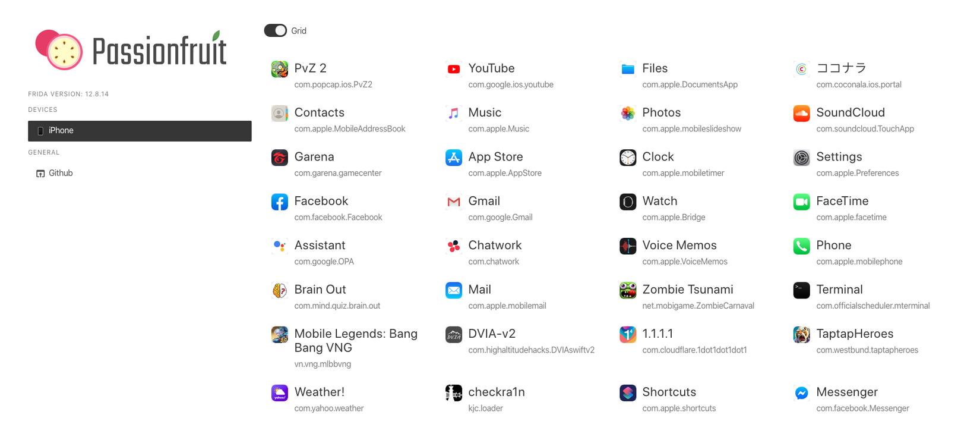Click the Voice Memos app name
Image resolution: width=980 pixels, height=421 pixels.
pyautogui.click(x=679, y=245)
